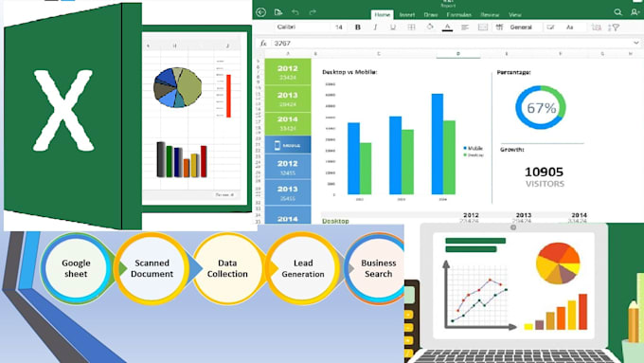
Task: Click the insert/delete cells icon
Action: click(597, 27)
